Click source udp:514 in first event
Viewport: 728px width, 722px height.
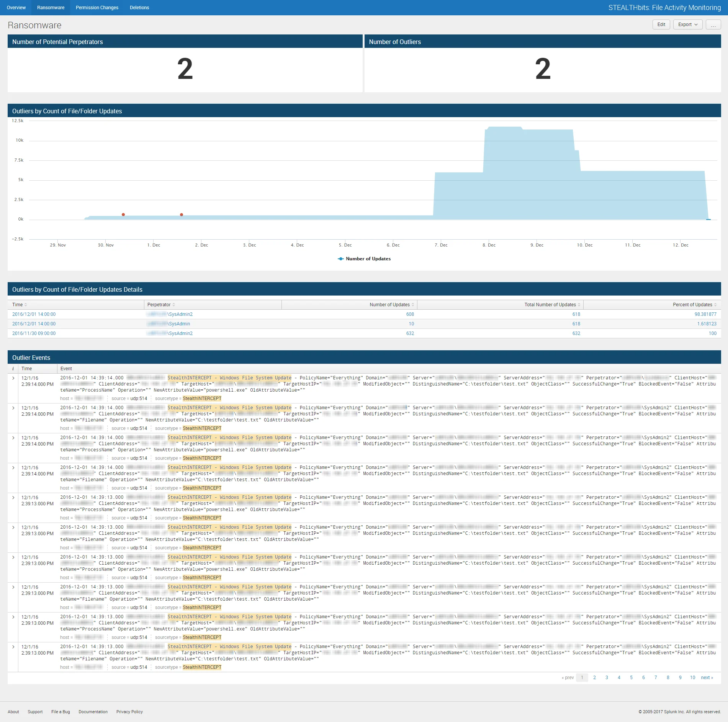(139, 399)
